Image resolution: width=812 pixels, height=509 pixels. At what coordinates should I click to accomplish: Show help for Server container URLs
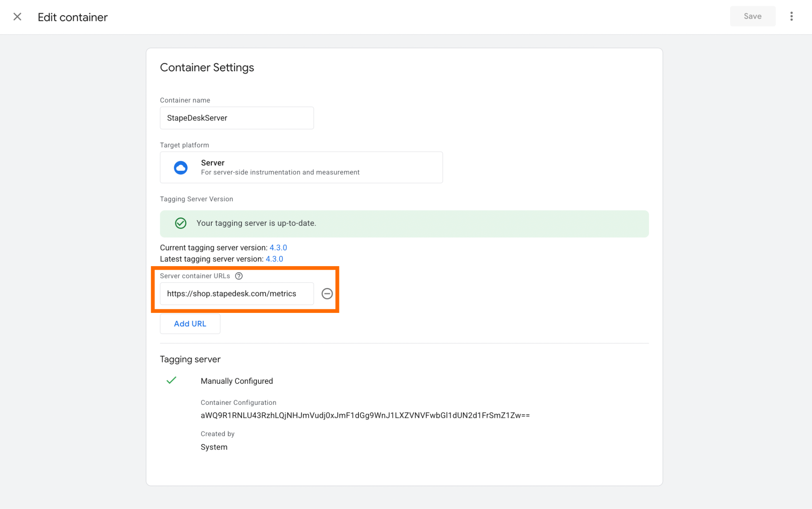click(239, 276)
